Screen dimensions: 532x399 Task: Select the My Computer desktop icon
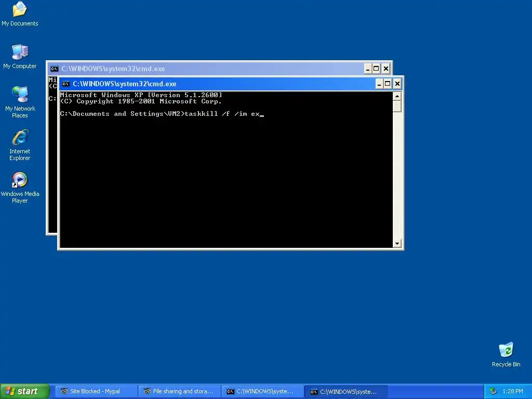click(20, 56)
